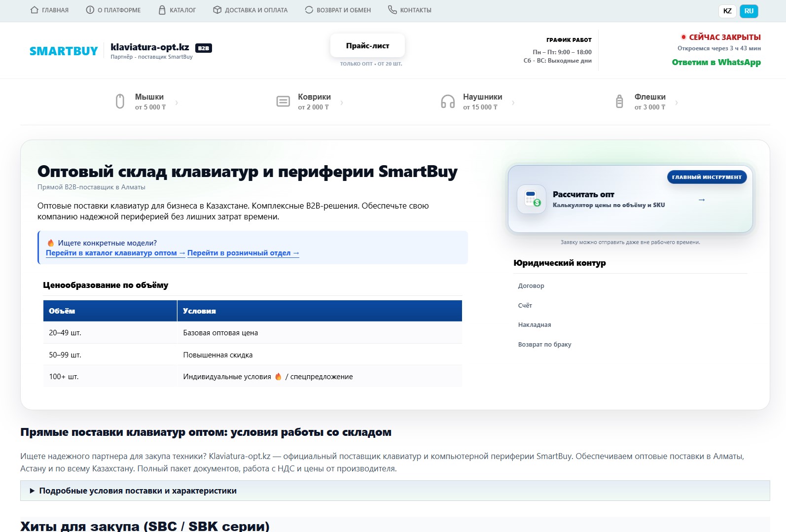Click the Прайс-лист button
786x532 pixels.
(x=367, y=46)
